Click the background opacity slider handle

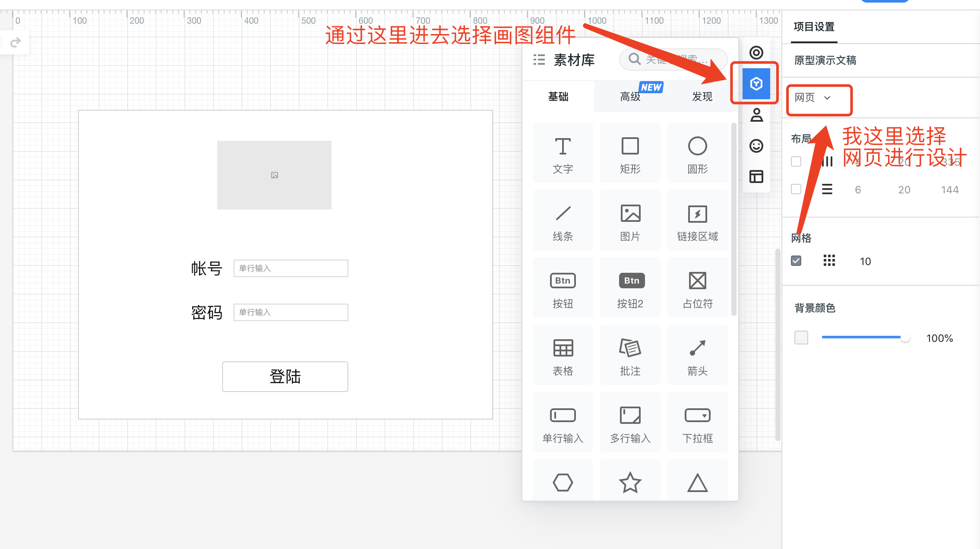tap(905, 338)
